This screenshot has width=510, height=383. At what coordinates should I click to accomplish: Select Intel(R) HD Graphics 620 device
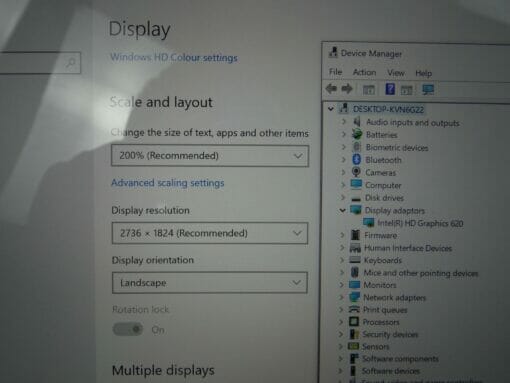click(420, 223)
